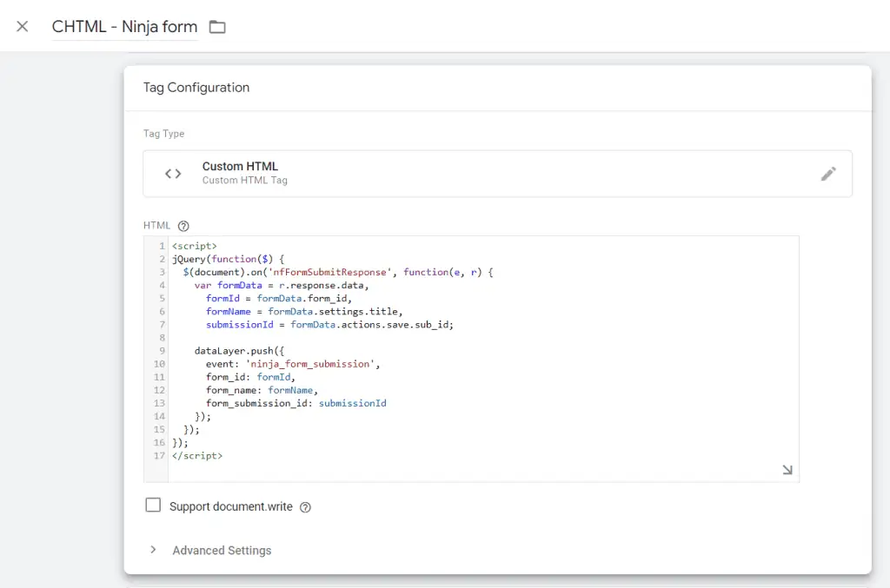Click the help icon next to Support document.write
The height and width of the screenshot is (588, 890).
pos(303,505)
